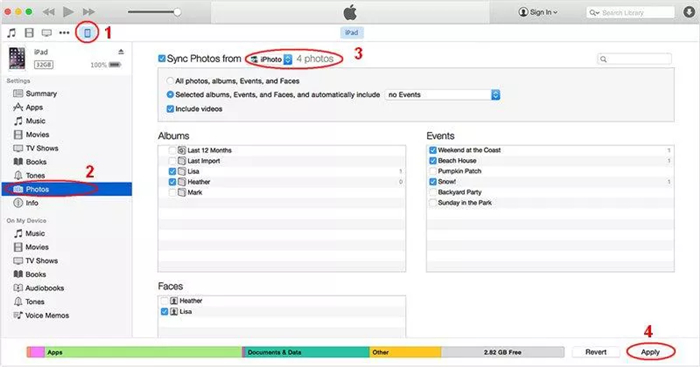Click the 32GB capacity label
This screenshot has width=700, height=367.
(43, 65)
